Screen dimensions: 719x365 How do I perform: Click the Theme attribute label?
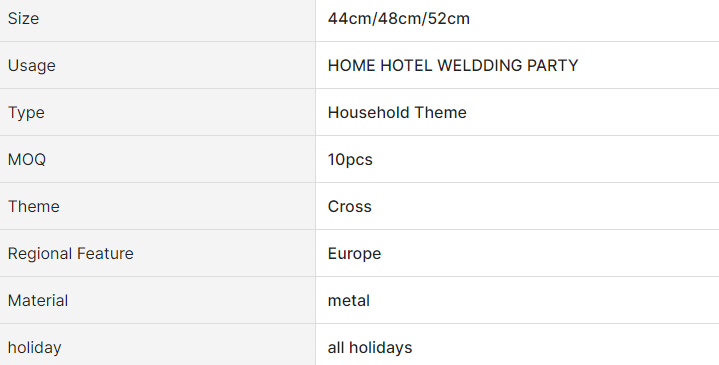pos(33,206)
